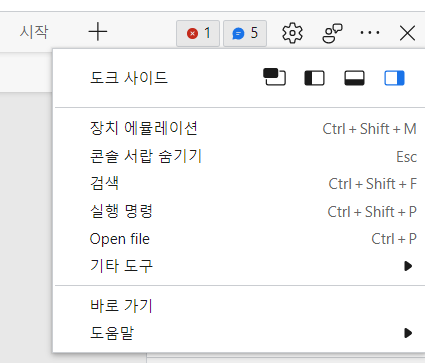Select the 검색 menu item

point(239,183)
